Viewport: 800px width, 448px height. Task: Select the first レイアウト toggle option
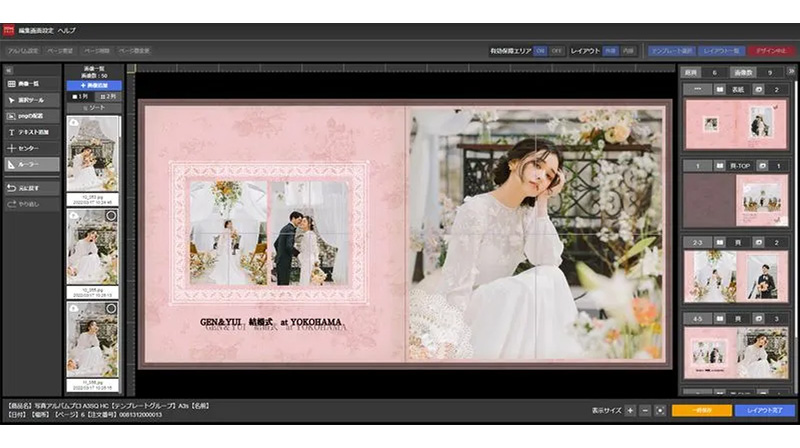610,51
